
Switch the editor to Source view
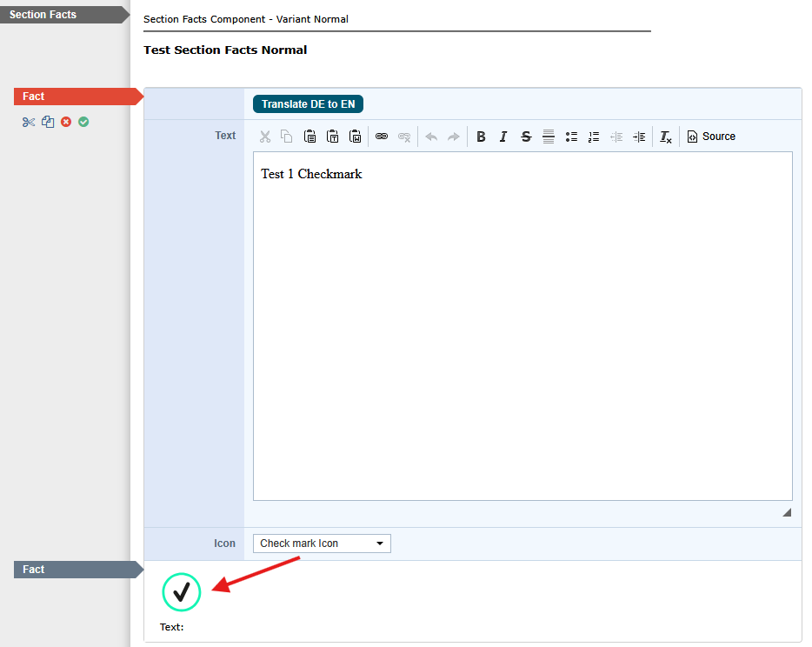[711, 137]
